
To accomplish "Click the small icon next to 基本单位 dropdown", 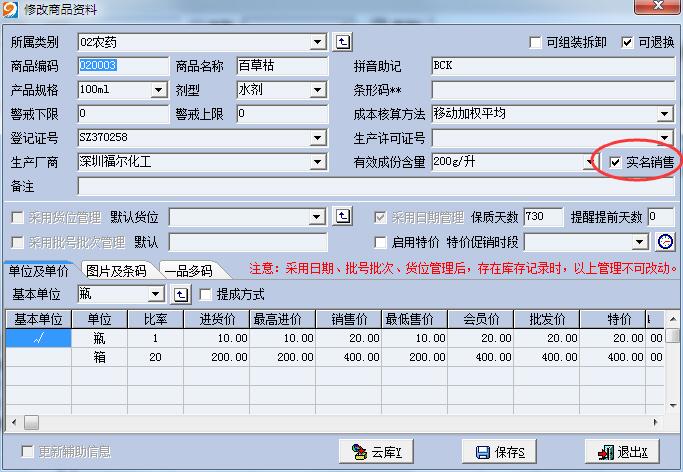I will (181, 294).
